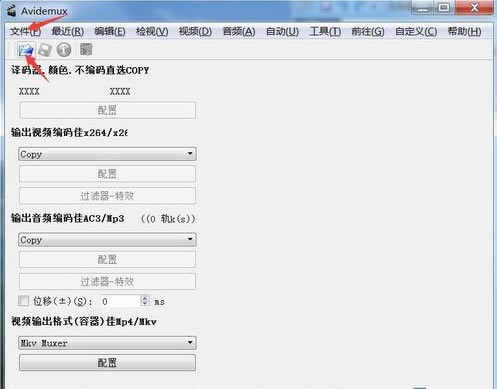Expand the audio codec Copy dropdown
Viewport: 497px width, 389px height.
coord(107,240)
